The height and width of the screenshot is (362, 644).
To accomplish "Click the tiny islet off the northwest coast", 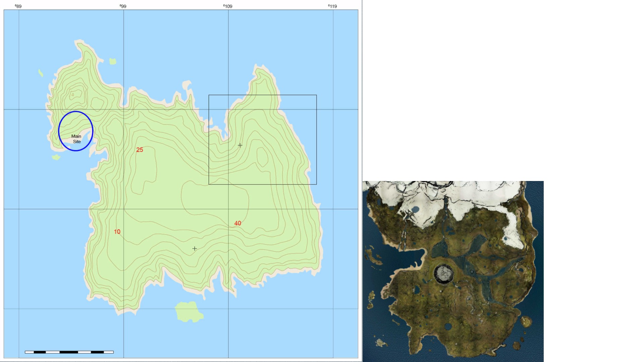I will 41,73.
